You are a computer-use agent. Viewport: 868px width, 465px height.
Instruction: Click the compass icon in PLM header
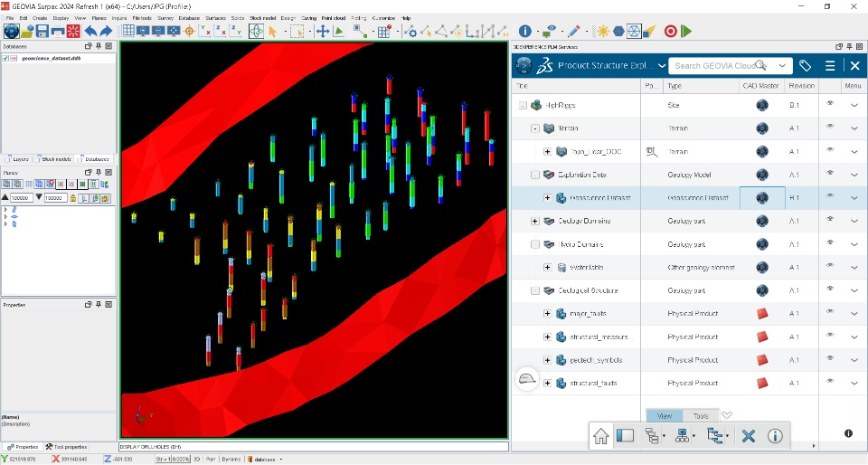click(524, 66)
